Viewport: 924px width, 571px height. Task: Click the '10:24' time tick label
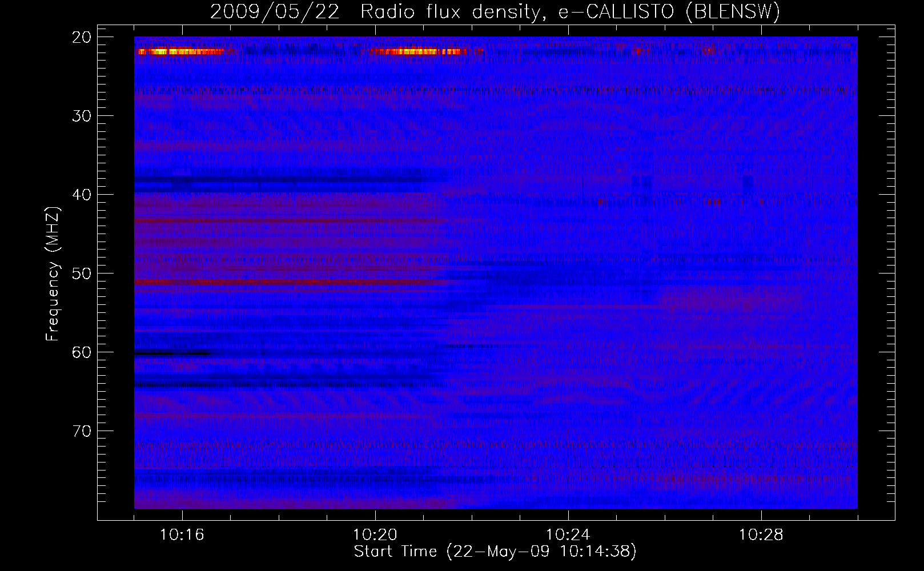[x=568, y=535]
